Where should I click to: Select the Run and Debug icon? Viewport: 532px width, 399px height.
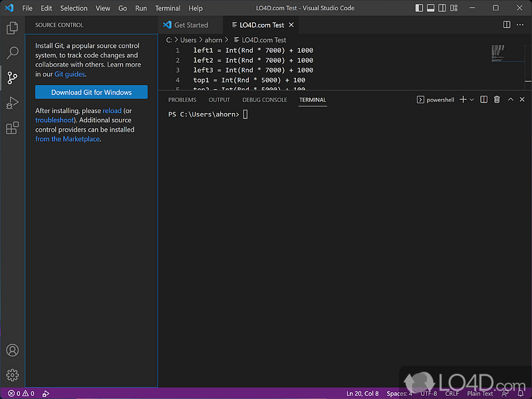(x=12, y=103)
